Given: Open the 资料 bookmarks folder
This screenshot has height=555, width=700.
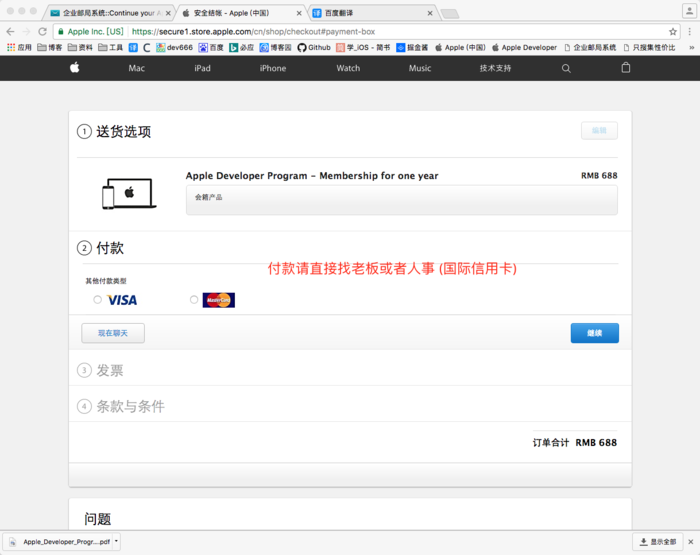Looking at the screenshot, I should coord(80,47).
